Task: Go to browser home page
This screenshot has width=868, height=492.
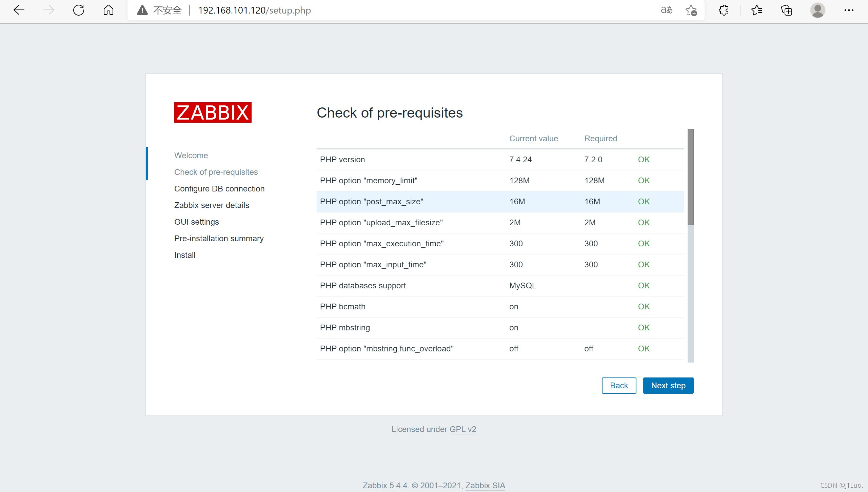Action: tap(108, 10)
